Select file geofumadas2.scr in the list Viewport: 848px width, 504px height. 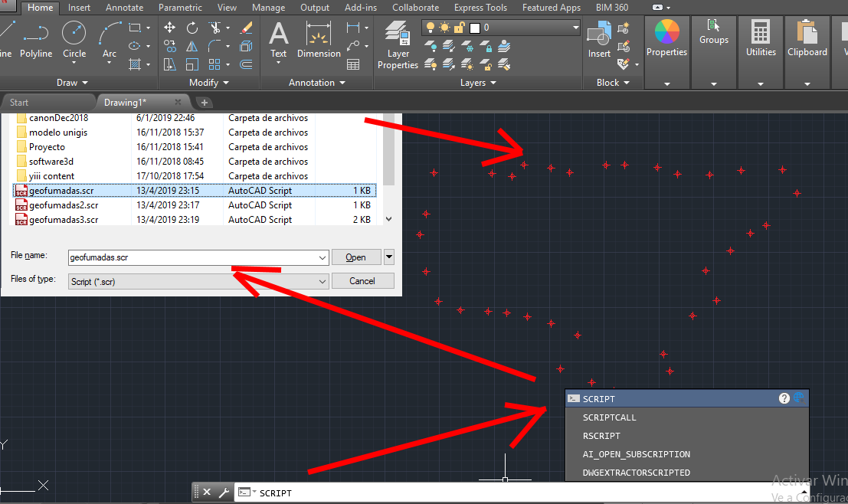coord(195,205)
